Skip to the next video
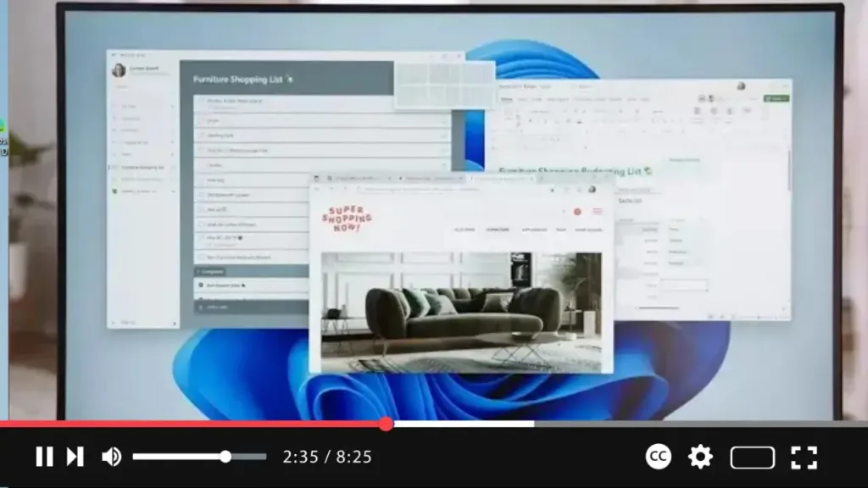The width and height of the screenshot is (868, 488). pos(75,457)
